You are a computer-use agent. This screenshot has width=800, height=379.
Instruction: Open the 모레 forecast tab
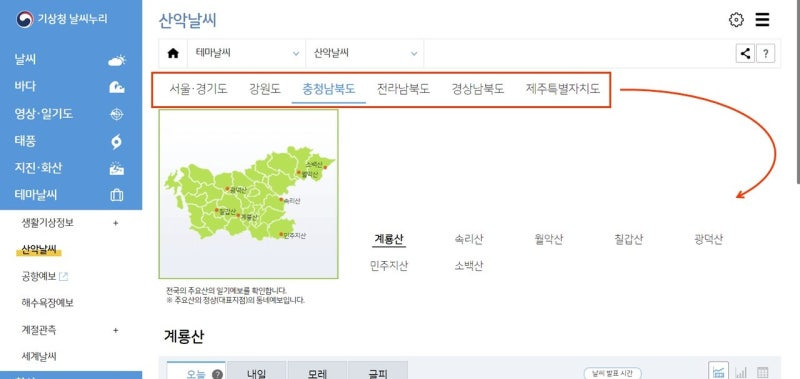click(x=317, y=371)
